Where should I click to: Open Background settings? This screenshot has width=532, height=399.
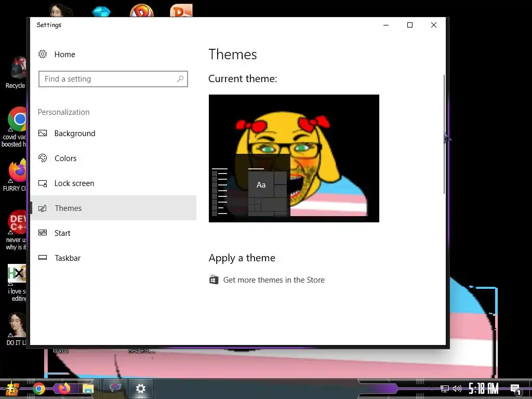(x=113, y=134)
